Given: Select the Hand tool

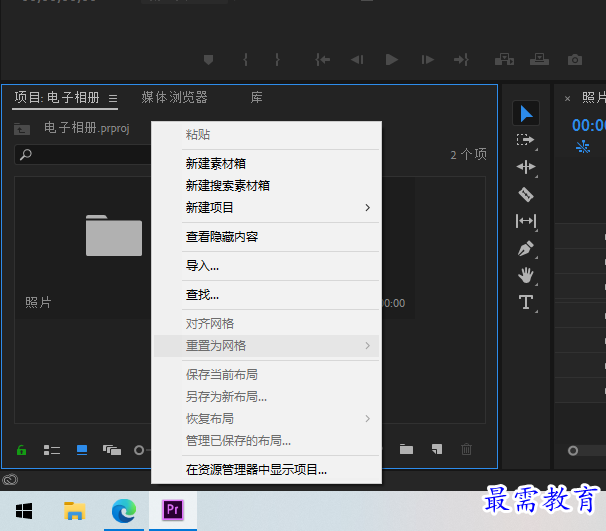Looking at the screenshot, I should pos(526,275).
